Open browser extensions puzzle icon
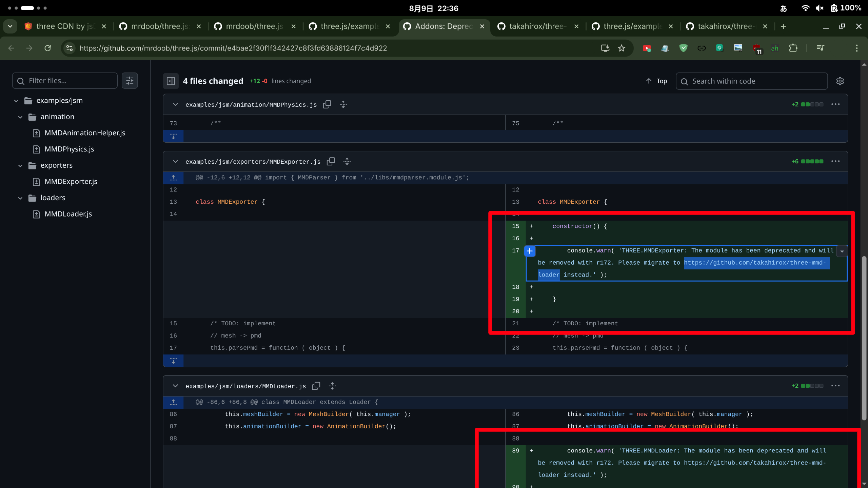The height and width of the screenshot is (488, 868). (793, 48)
